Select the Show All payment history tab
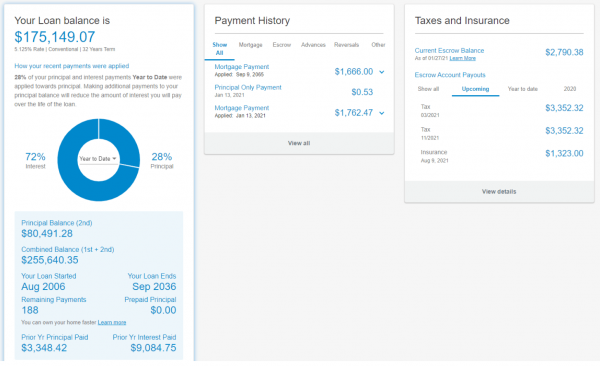The image size is (600, 366). [220, 49]
